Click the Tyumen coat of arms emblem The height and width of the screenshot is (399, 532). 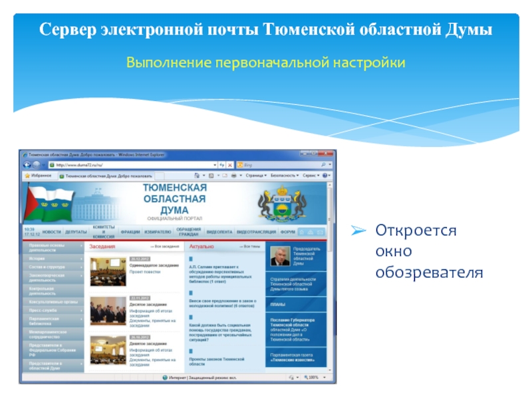click(282, 203)
